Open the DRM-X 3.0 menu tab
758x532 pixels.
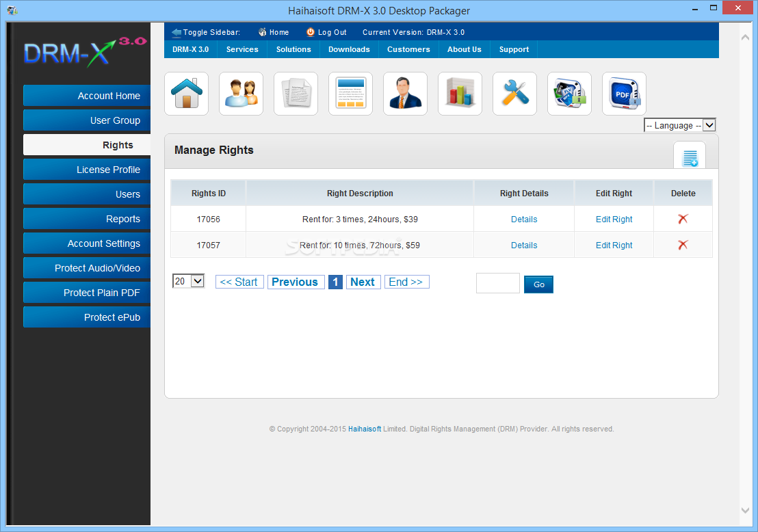coord(190,49)
